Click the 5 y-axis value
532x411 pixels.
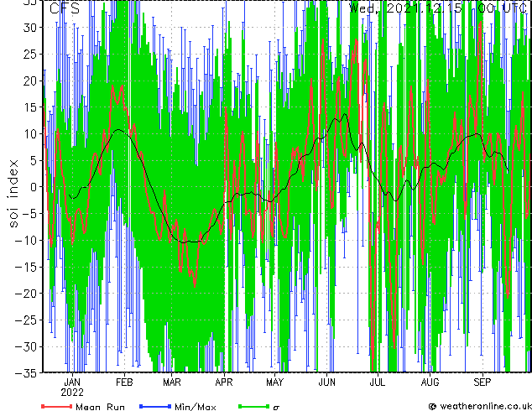[34, 160]
